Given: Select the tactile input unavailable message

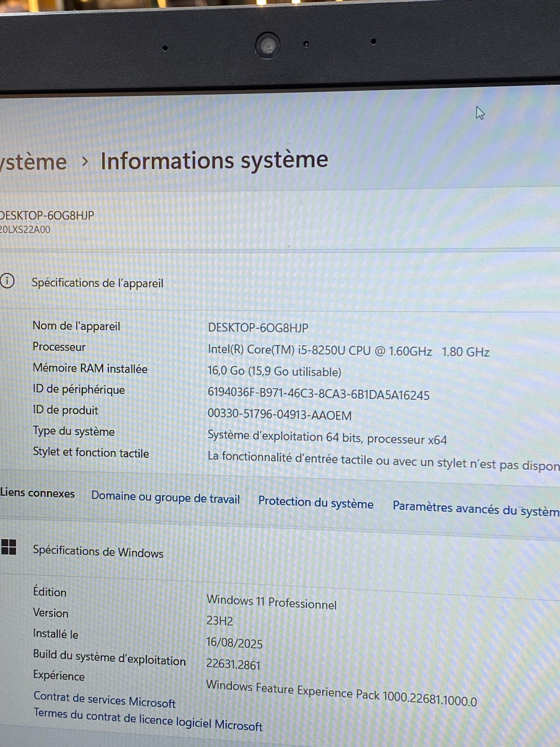Looking at the screenshot, I should [x=384, y=461].
